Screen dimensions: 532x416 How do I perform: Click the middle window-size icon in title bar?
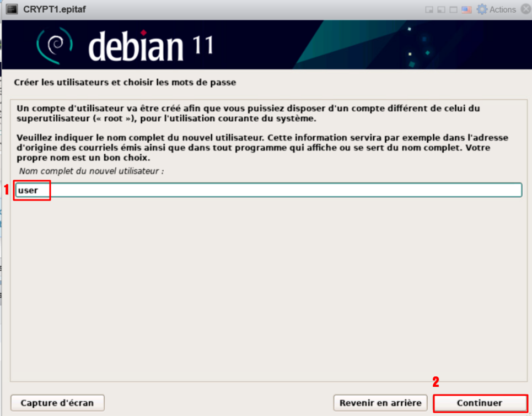coord(442,9)
